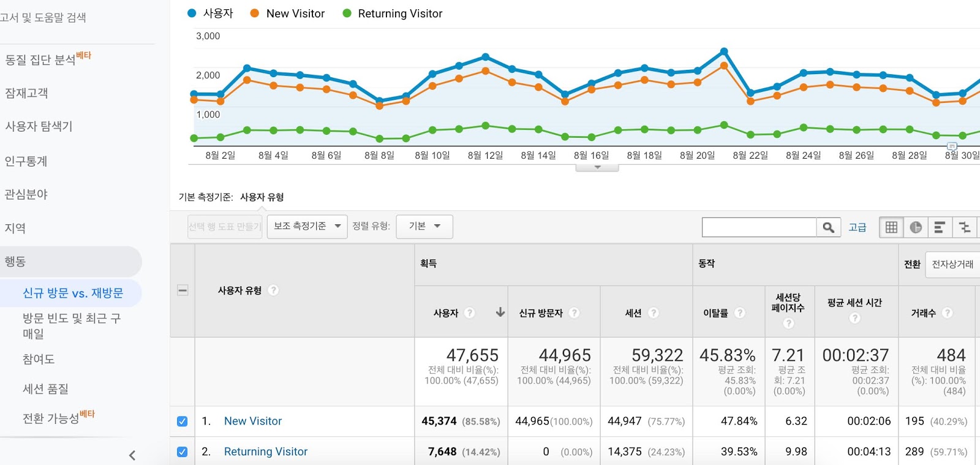Uncheck the New Visitor row checkbox

[x=182, y=422]
